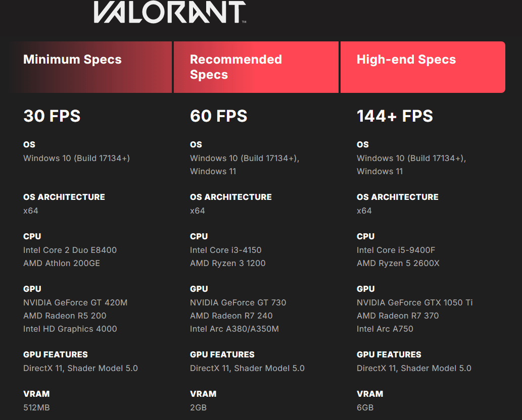Click 'DirectX 11, Shader Model 5.0' under High-end Specs
This screenshot has width=522, height=420.
[414, 369]
